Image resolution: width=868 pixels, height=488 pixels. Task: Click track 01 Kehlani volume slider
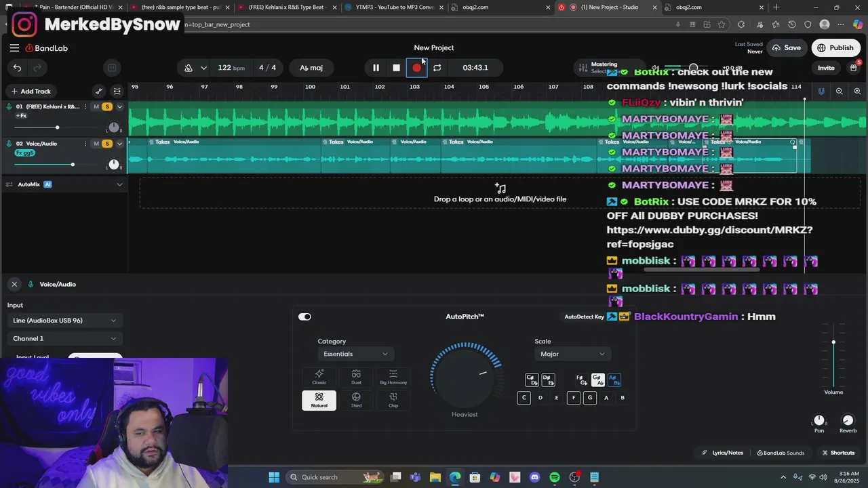tap(54, 127)
